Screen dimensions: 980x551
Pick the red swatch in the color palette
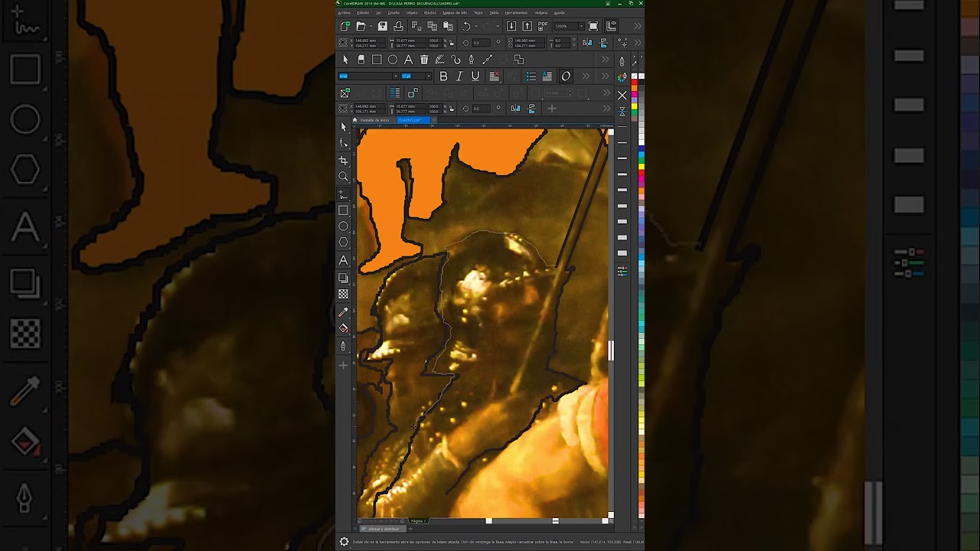[x=634, y=82]
